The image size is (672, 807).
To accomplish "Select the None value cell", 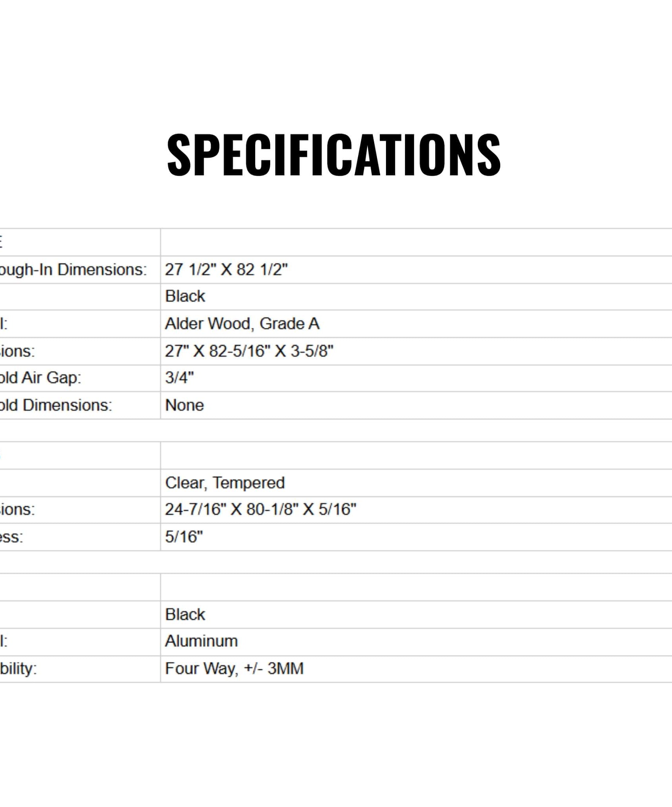I will [x=416, y=405].
